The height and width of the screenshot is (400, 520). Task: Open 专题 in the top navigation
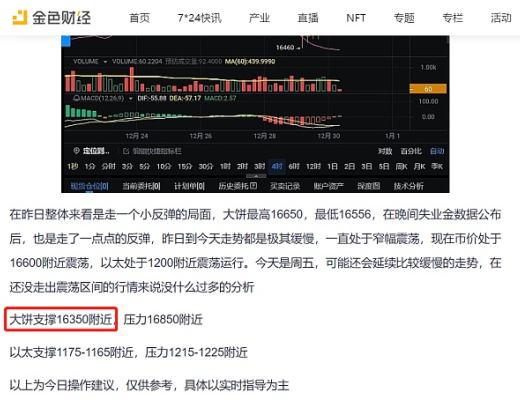click(404, 18)
